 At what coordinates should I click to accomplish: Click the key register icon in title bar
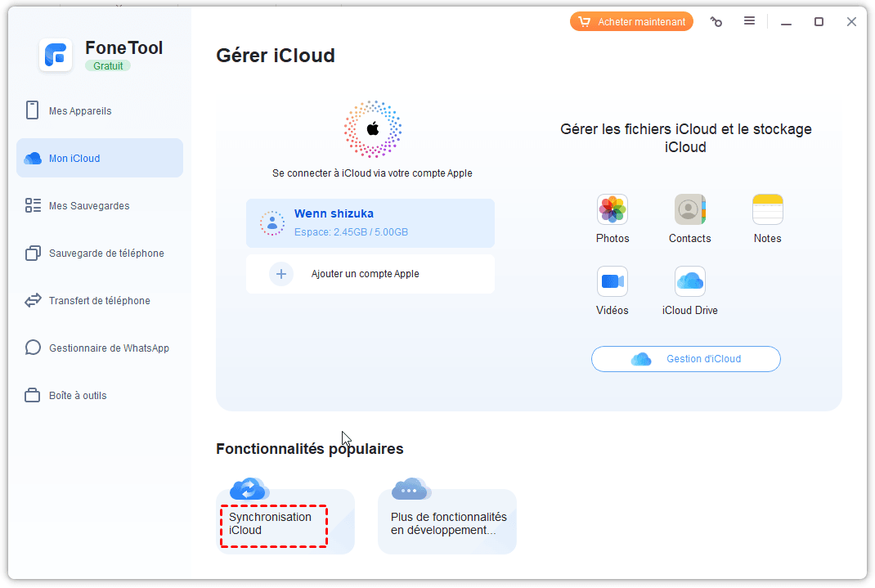tap(716, 22)
